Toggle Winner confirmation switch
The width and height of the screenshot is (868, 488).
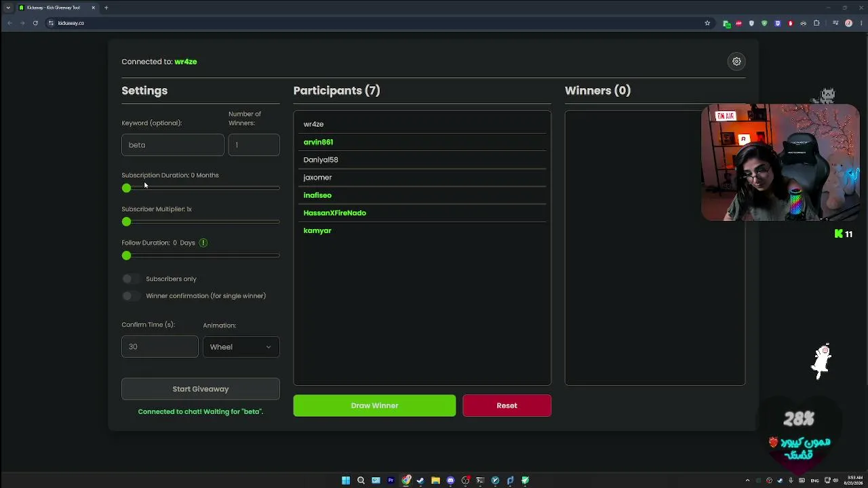click(132, 296)
